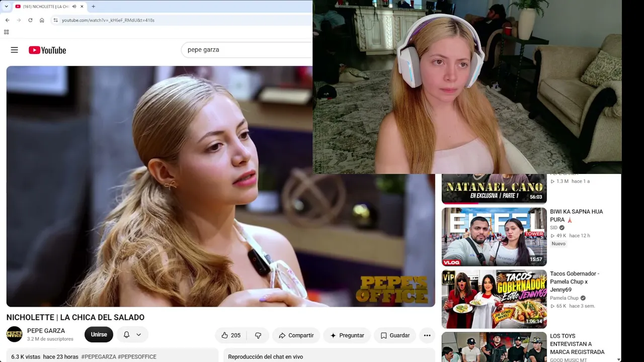Click the search box containing pepe garza
The width and height of the screenshot is (644, 362).
(x=247, y=50)
